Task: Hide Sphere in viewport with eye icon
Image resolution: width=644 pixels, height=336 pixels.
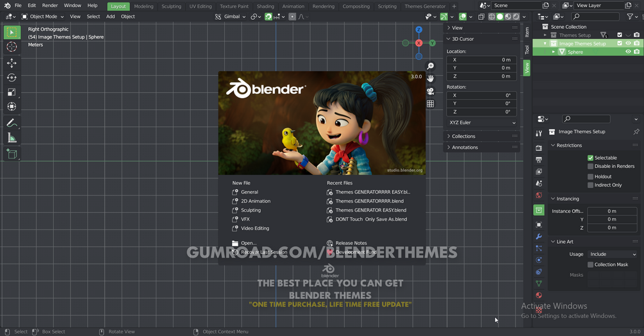Action: pos(628,52)
